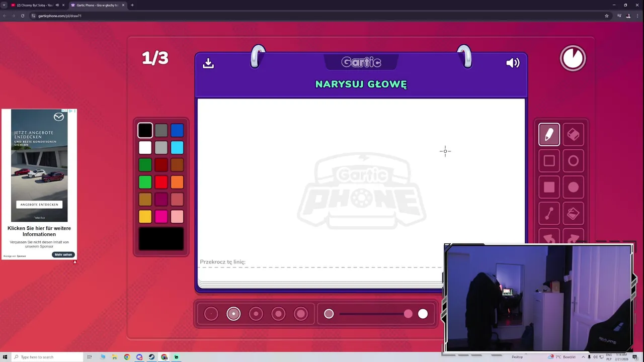Screen dimensions: 644x362
Task: Open Klicken Sie hier für weitere Informationen link
Action: 39,231
